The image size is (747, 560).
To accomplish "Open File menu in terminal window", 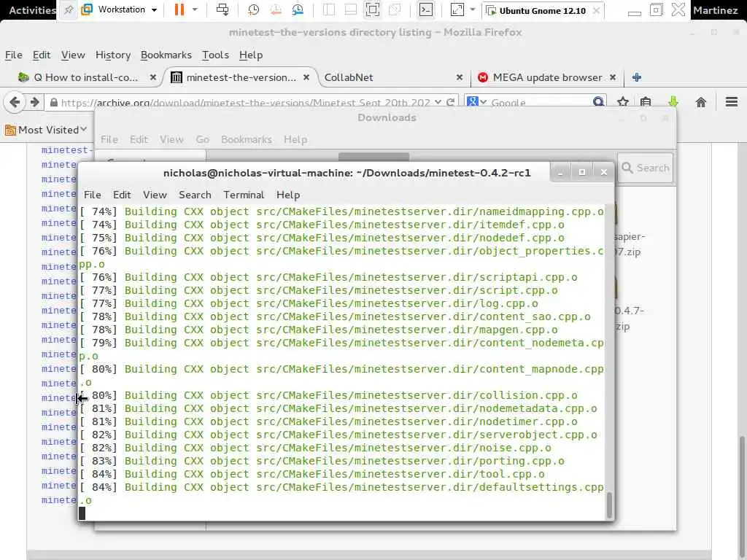I will tap(93, 195).
